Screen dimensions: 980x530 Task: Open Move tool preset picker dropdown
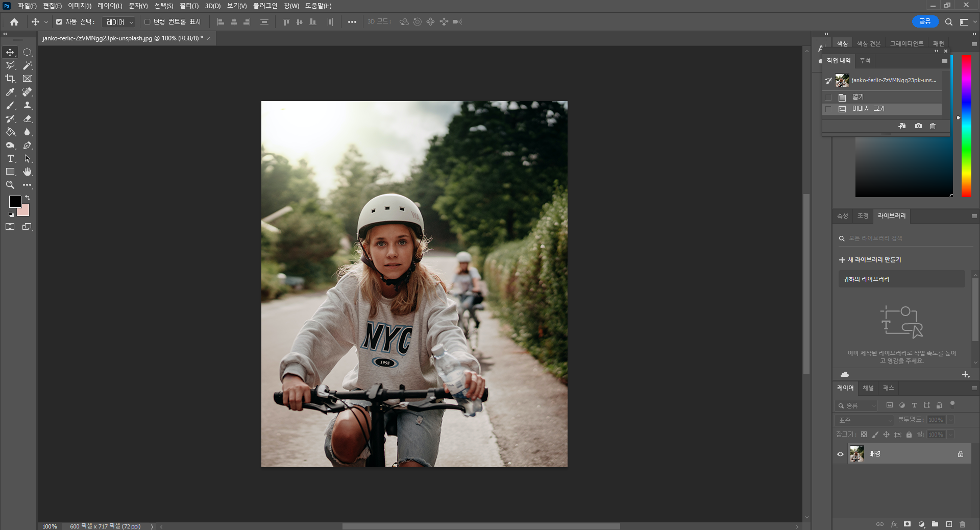click(46, 22)
